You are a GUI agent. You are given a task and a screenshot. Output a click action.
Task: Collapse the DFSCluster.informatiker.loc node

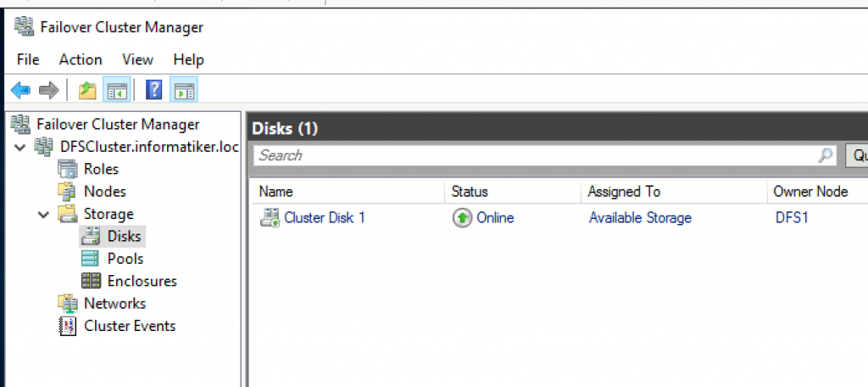click(x=21, y=148)
